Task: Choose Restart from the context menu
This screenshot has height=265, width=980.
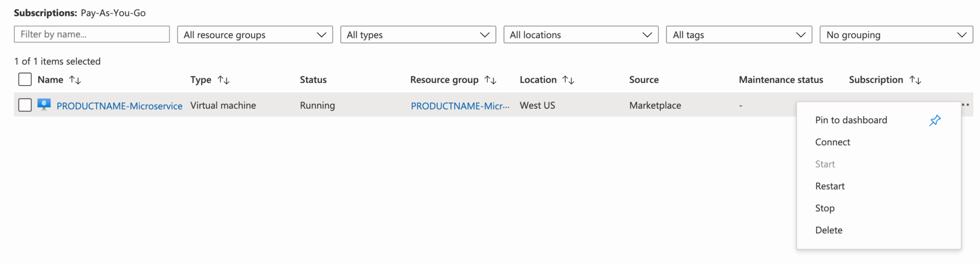Action: [x=830, y=186]
